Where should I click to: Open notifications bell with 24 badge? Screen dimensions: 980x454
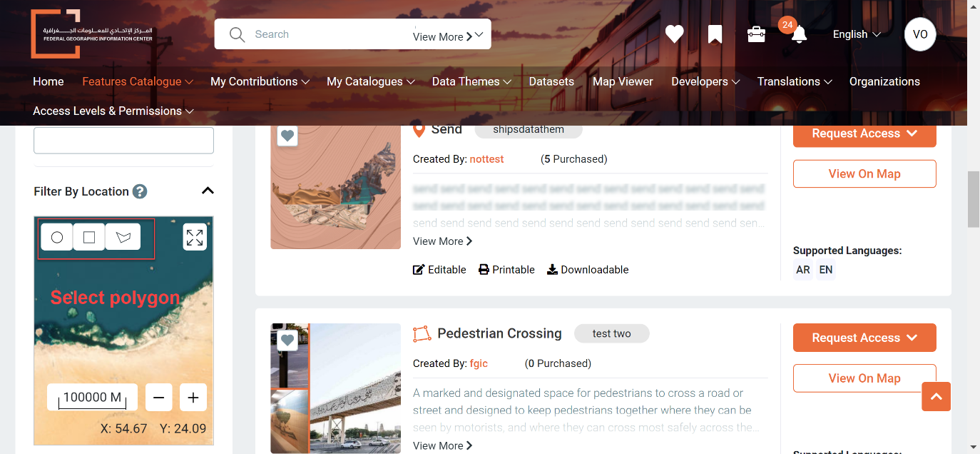799,34
